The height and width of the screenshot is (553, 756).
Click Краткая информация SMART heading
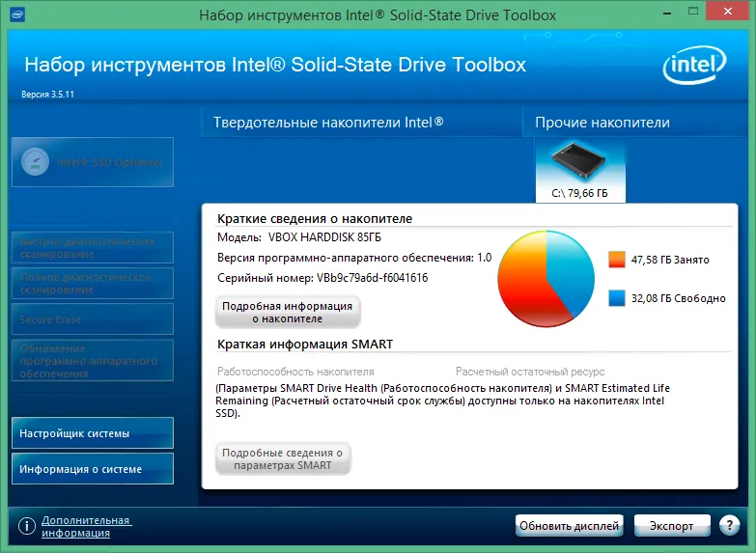click(x=305, y=345)
